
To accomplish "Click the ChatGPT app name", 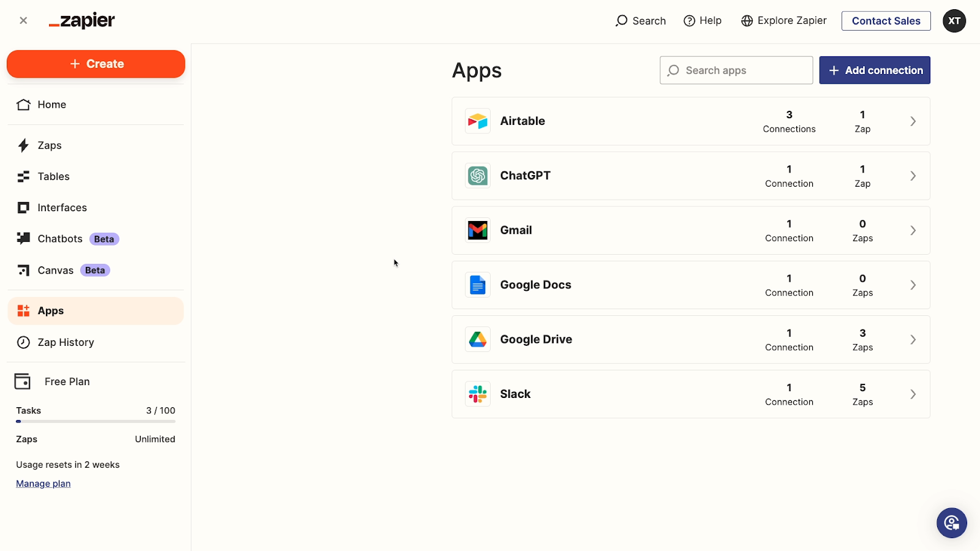I will point(526,176).
